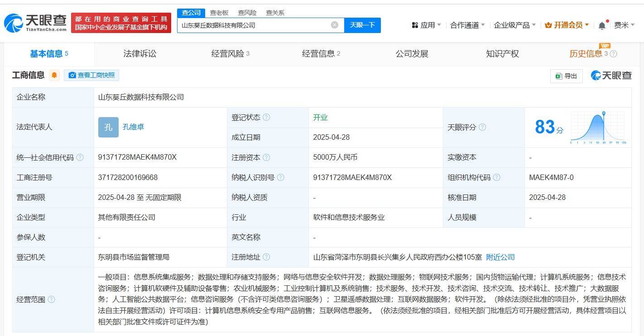Click the score distribution chart thumbnail

[x=598, y=128]
